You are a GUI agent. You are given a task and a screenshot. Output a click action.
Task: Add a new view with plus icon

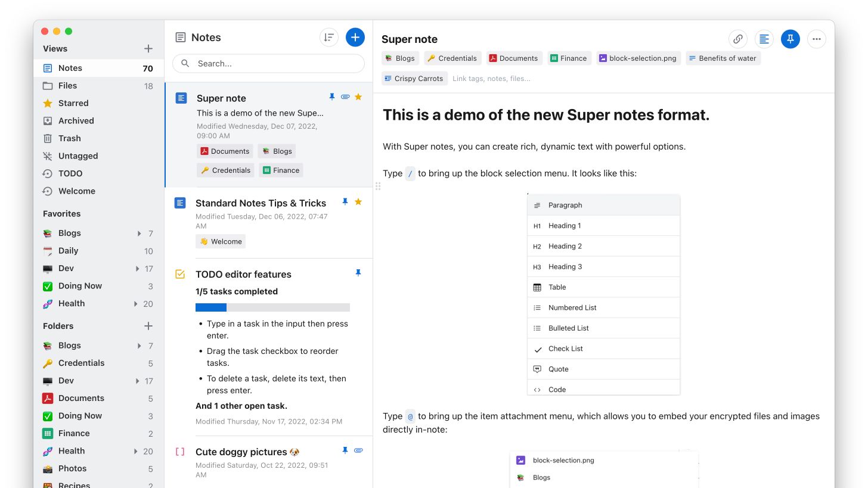[x=148, y=49]
